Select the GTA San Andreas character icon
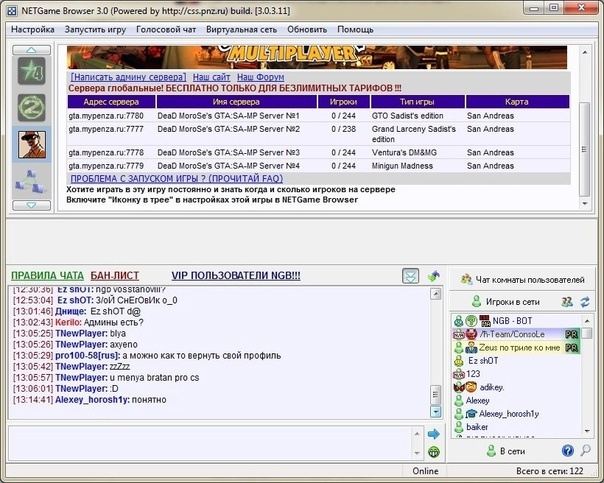Screen dimensions: 604x483 [x=32, y=144]
